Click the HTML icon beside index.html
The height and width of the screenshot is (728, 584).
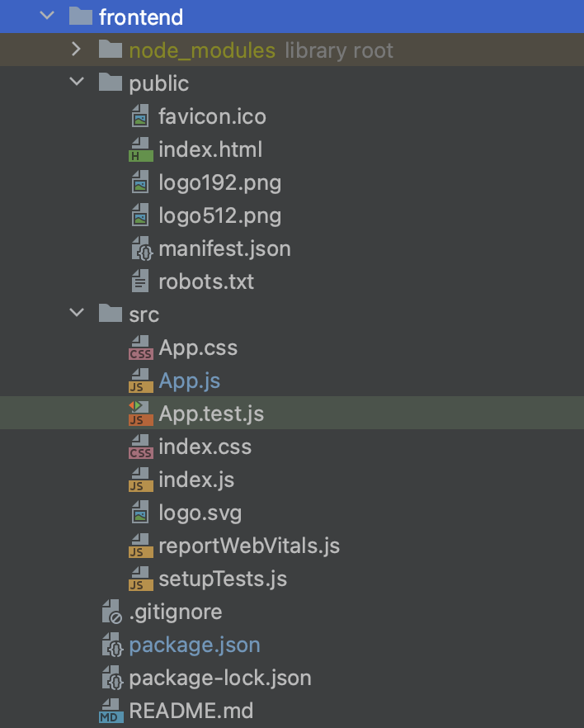pos(140,149)
